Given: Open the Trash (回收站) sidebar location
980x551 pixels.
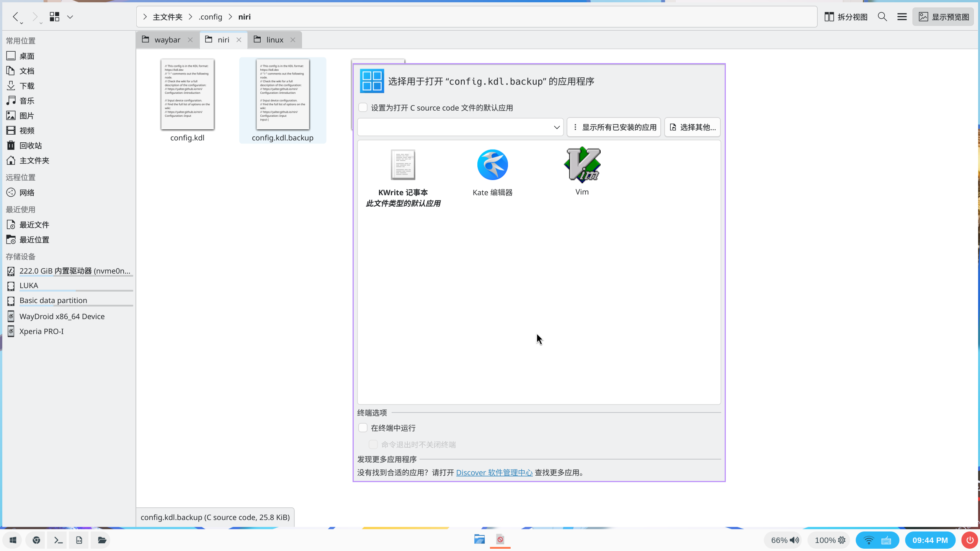Looking at the screenshot, I should click(31, 145).
